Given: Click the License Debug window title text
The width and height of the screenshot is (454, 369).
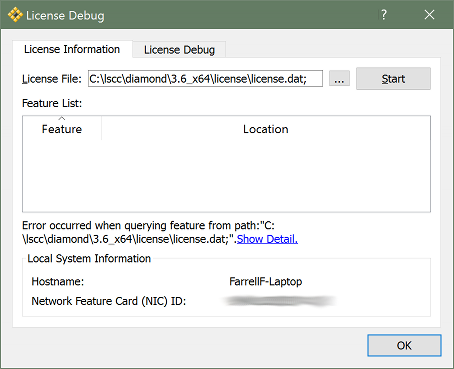Looking at the screenshot, I should [x=65, y=16].
